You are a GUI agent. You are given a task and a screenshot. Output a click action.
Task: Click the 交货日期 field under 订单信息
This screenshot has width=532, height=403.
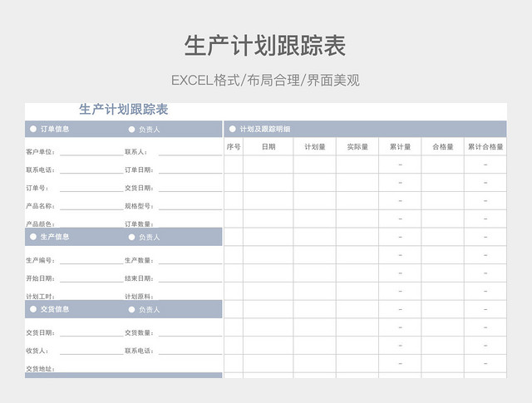tap(190, 188)
